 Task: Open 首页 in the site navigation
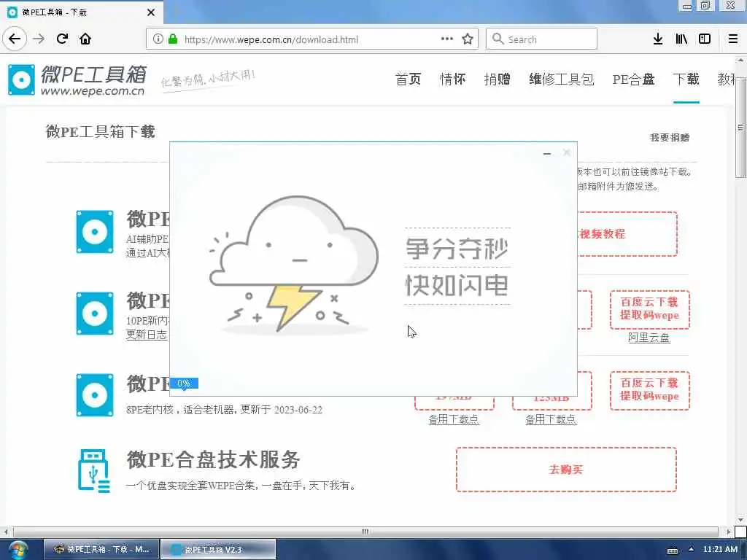[x=409, y=79]
